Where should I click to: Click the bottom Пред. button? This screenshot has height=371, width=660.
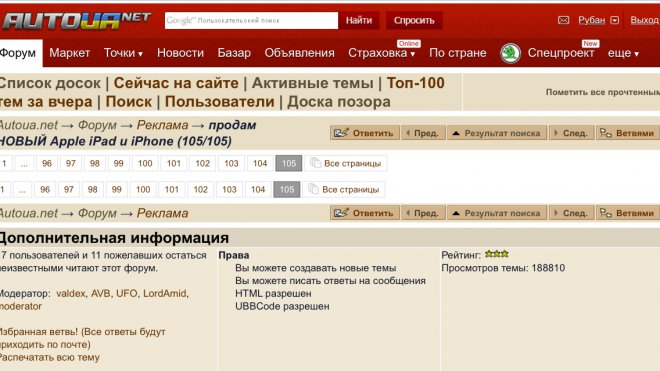tap(423, 213)
